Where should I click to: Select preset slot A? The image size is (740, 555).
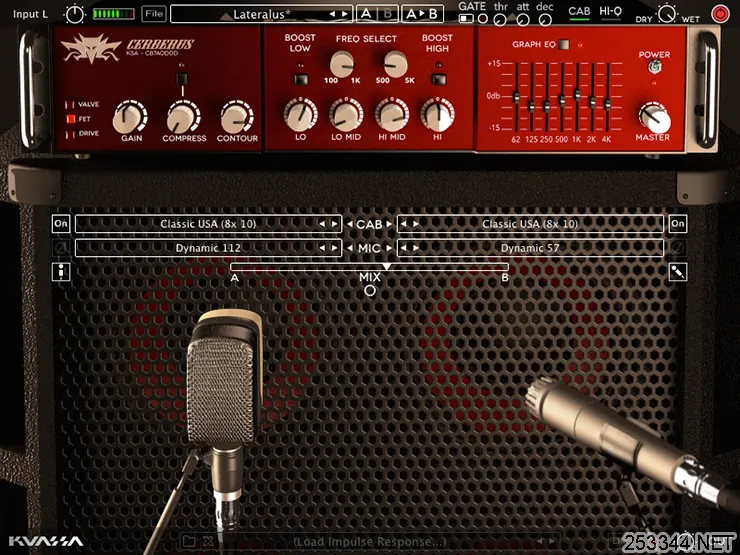[366, 14]
